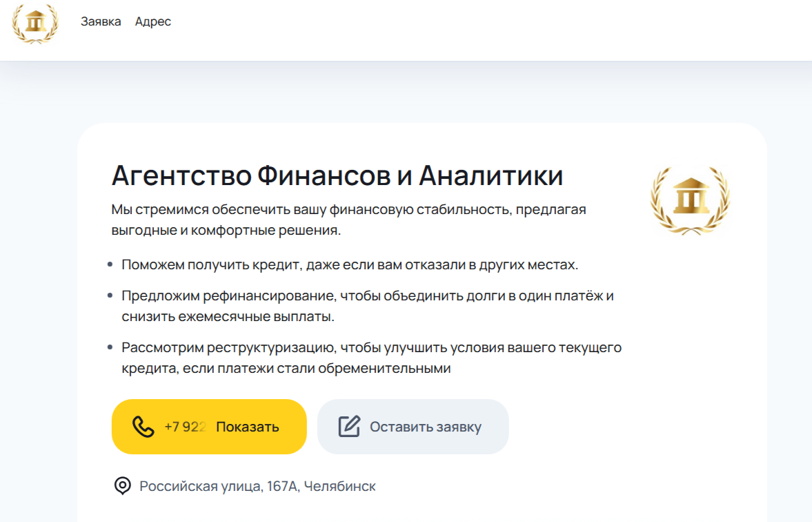The image size is (812, 522).
Task: Click the pencil edit icon
Action: [349, 427]
